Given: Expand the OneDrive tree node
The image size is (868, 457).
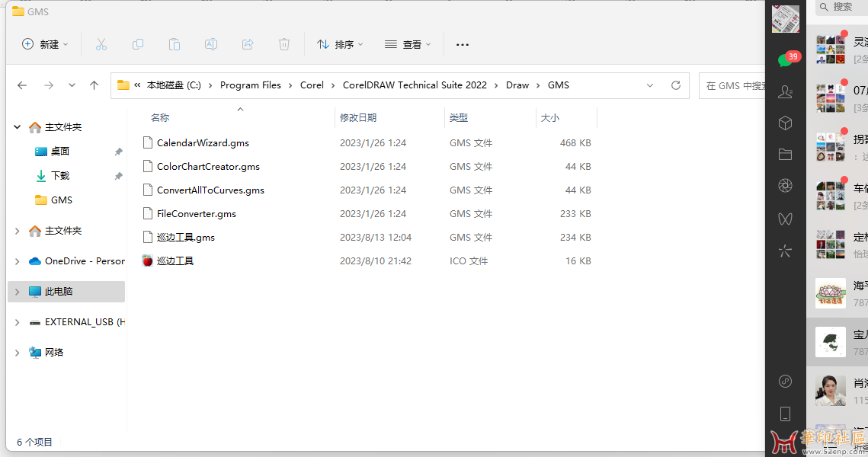Looking at the screenshot, I should (x=18, y=261).
